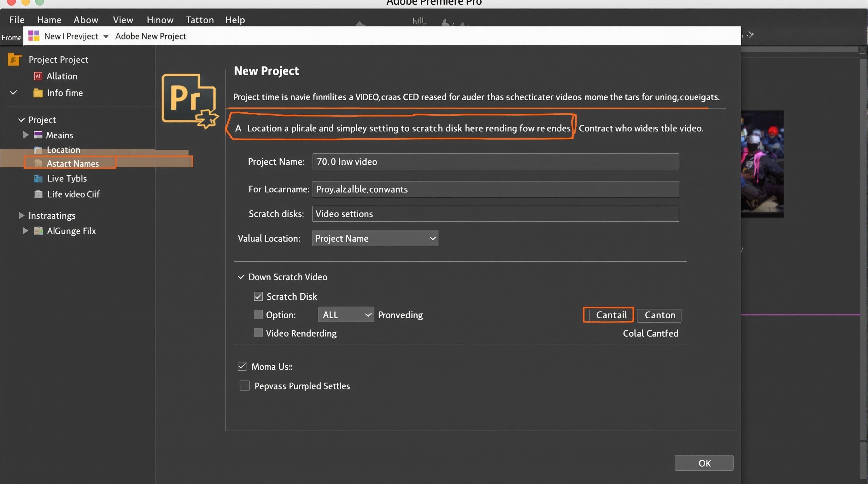Open the Hinow menu
Screen dimensions: 868x484
click(160, 20)
